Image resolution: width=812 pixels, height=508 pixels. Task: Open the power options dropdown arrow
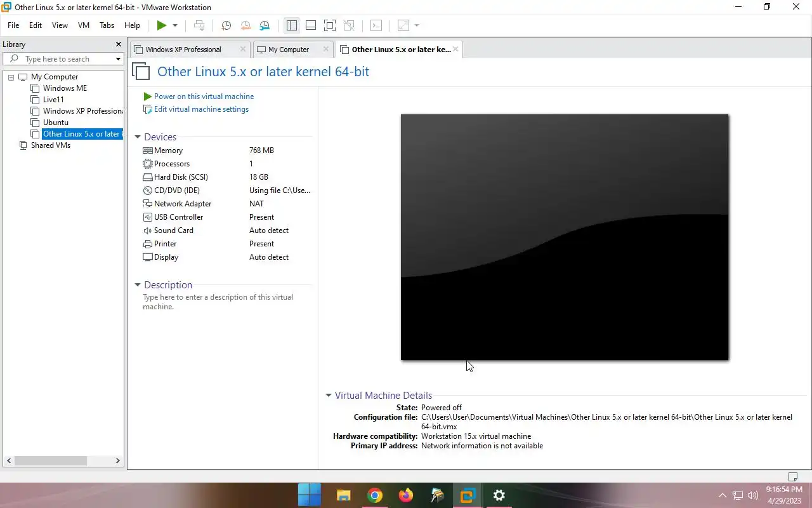click(175, 25)
